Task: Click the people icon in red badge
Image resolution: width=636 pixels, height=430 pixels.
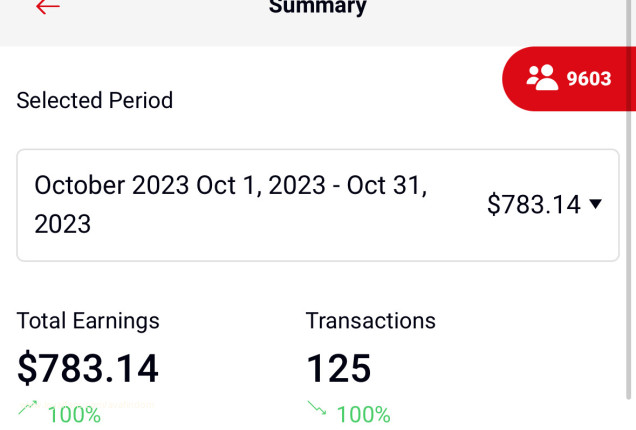Action: tap(542, 78)
